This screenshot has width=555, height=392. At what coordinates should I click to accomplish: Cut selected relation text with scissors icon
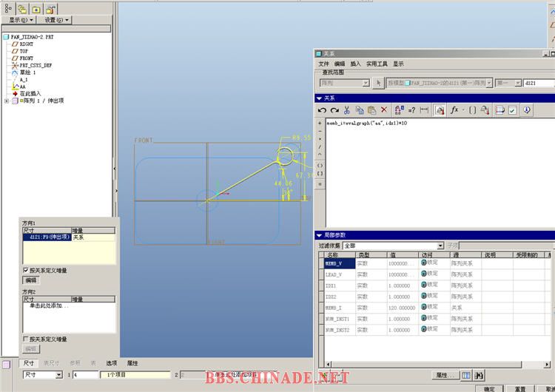[x=347, y=110]
